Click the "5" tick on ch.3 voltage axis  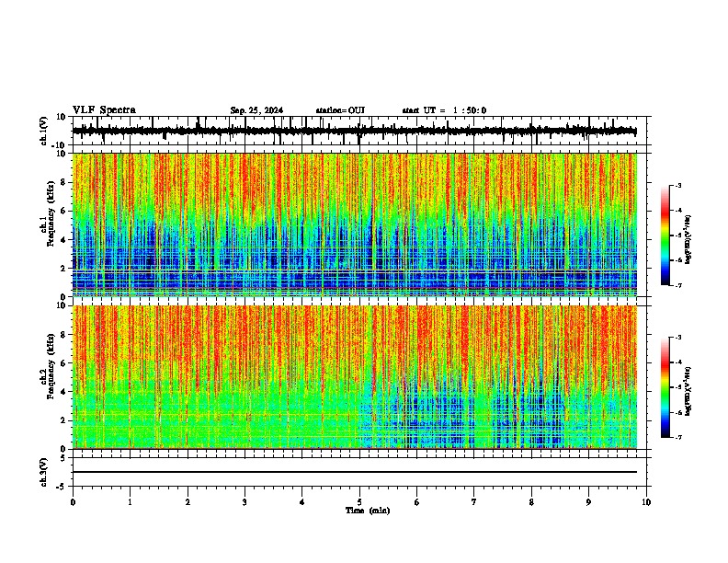pyautogui.click(x=64, y=458)
